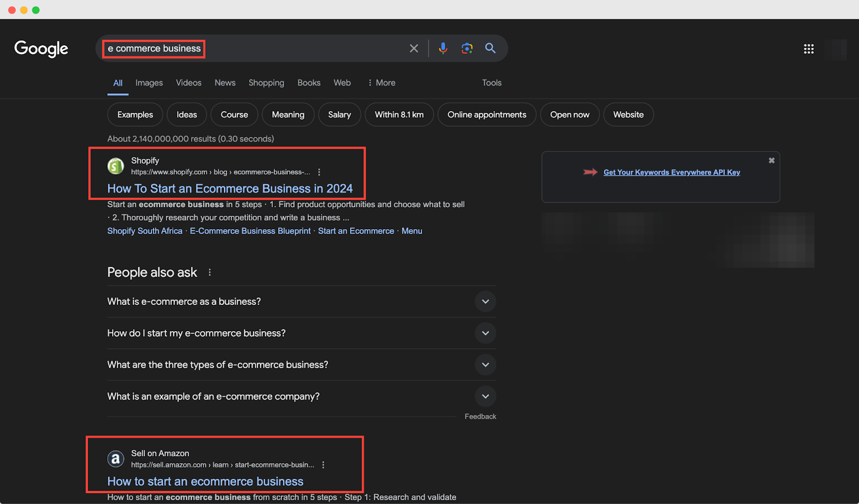Apply the Ideas filter chip
This screenshot has width=859, height=504.
[187, 115]
